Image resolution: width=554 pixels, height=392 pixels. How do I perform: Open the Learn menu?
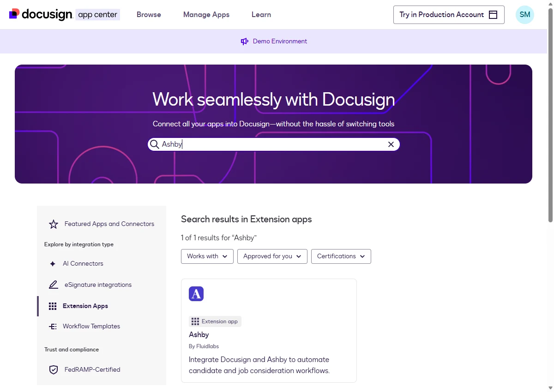coord(261,15)
